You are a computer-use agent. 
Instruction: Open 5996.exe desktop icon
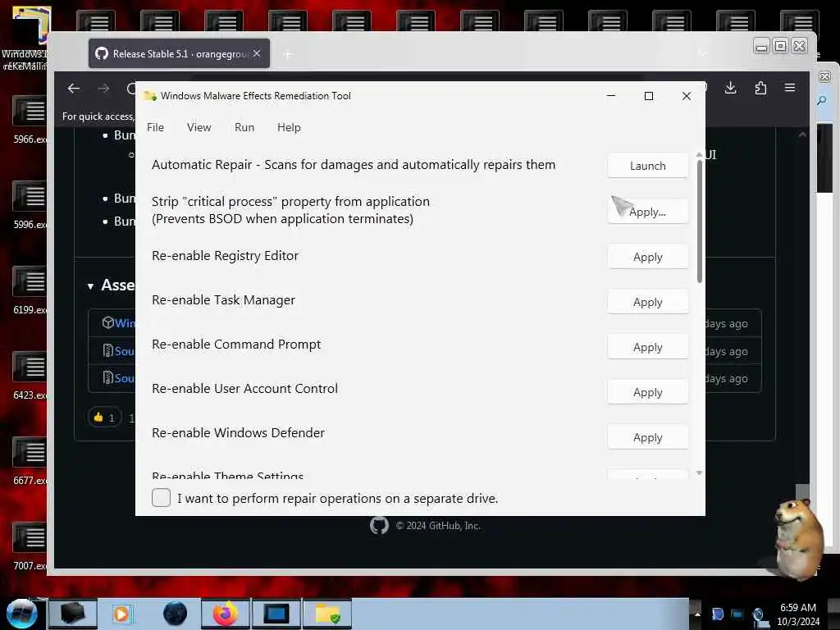tap(30, 206)
